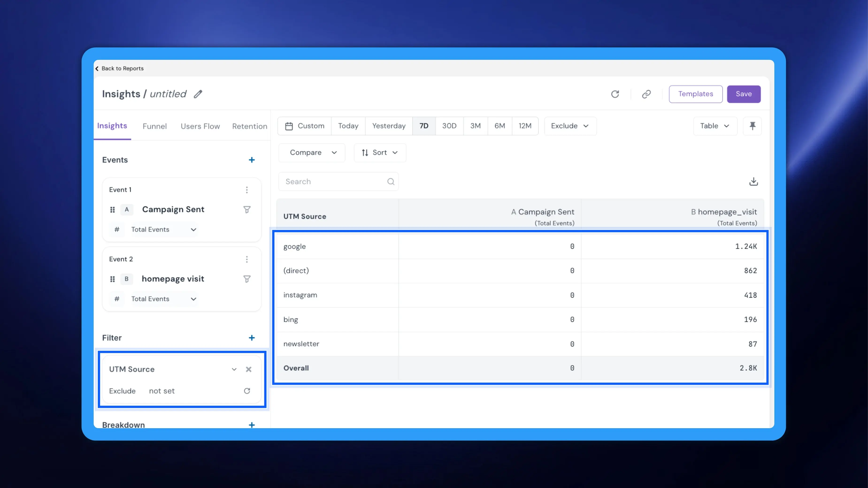Click the B badge of Event 2
This screenshot has width=868, height=488.
point(127,279)
